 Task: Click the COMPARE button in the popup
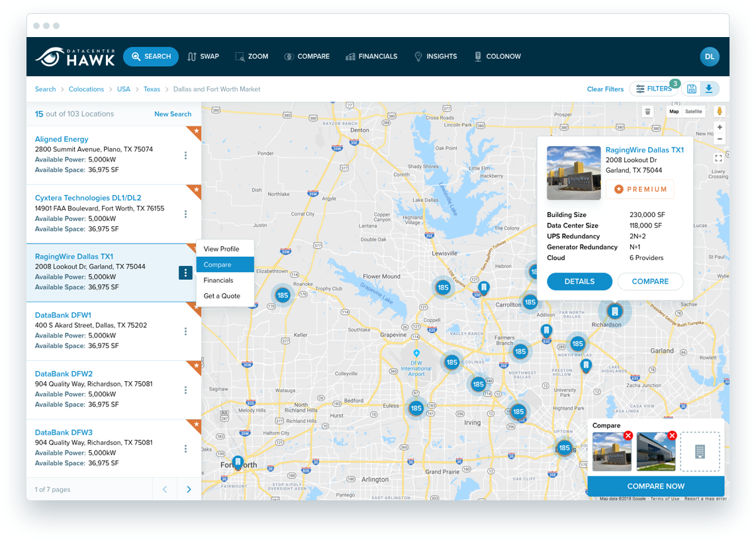click(x=650, y=281)
